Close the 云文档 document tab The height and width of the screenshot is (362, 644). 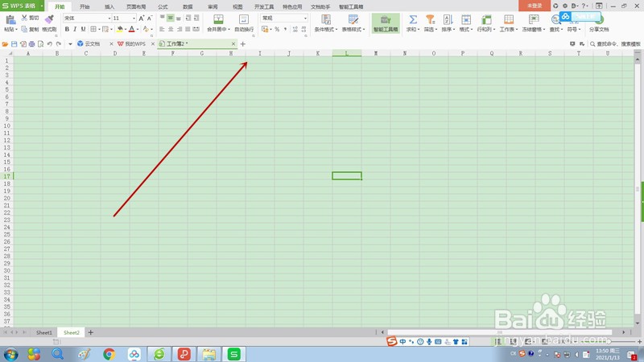coord(111,44)
